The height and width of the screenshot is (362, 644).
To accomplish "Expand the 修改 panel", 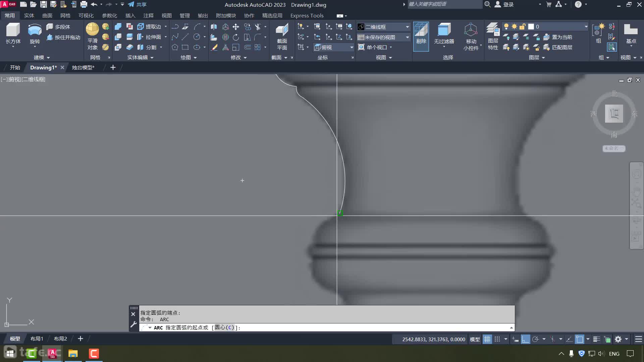I will point(238,57).
